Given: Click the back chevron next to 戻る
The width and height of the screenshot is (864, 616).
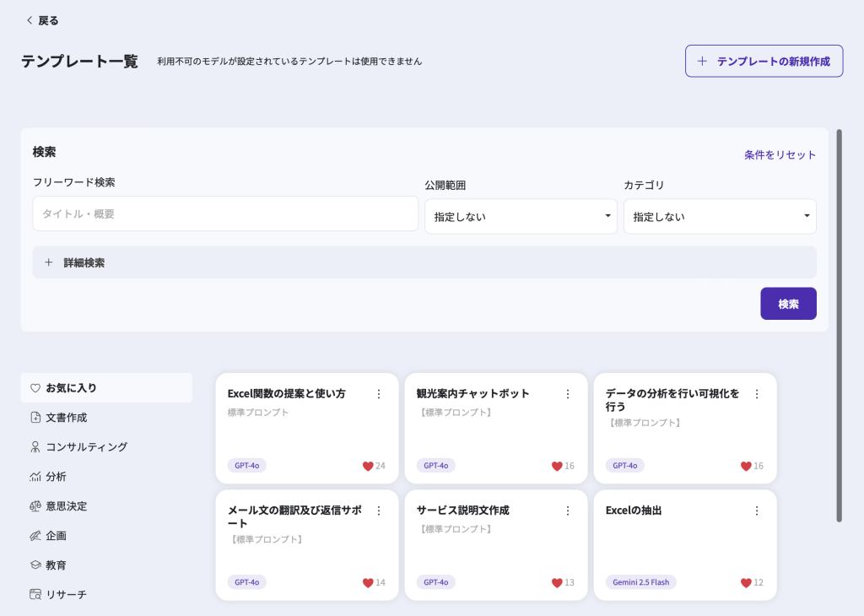Looking at the screenshot, I should click(30, 20).
